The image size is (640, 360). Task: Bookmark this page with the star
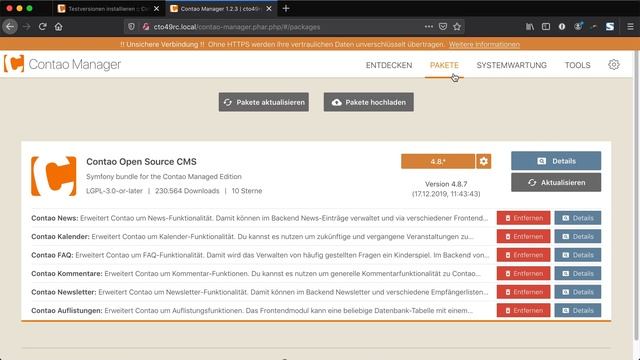click(x=457, y=27)
